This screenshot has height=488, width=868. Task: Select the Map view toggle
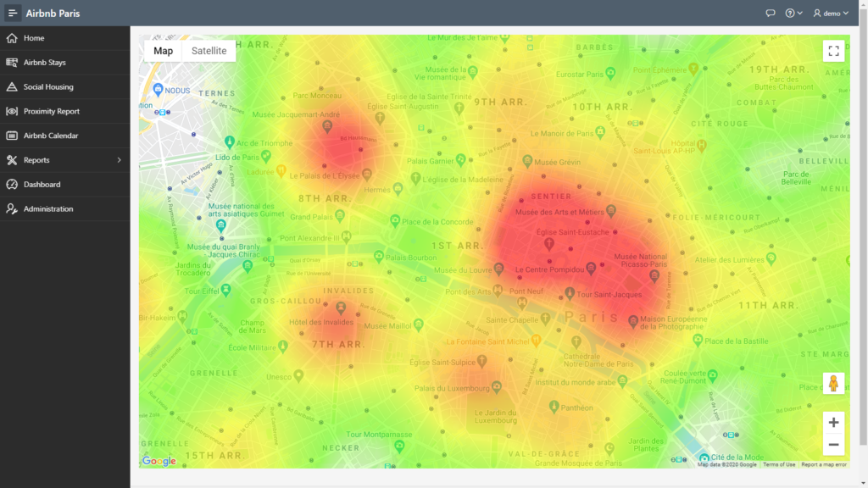pos(163,51)
